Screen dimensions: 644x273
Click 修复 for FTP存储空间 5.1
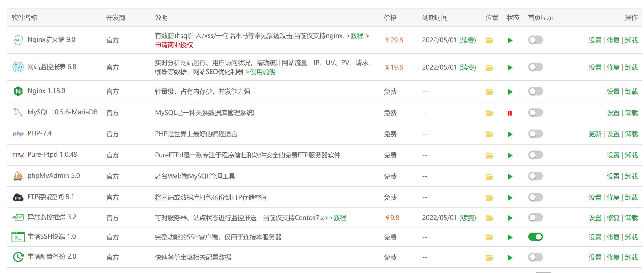tap(613, 198)
